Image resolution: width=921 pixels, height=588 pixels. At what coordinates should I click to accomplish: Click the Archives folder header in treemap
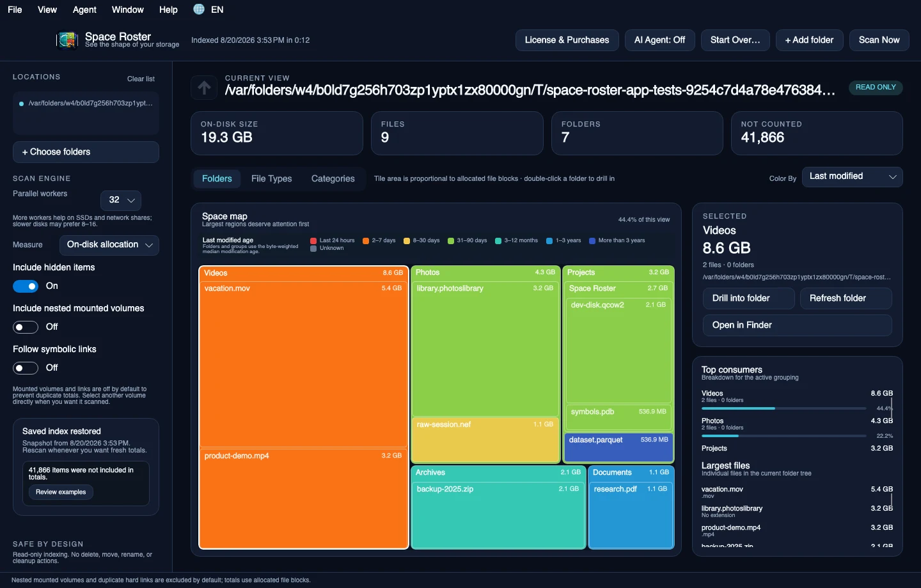click(x=498, y=473)
